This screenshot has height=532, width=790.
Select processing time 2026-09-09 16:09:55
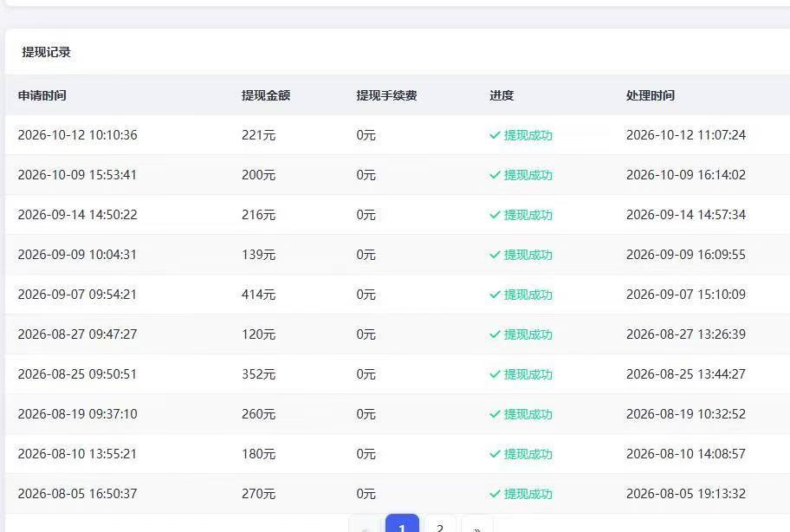coord(686,255)
